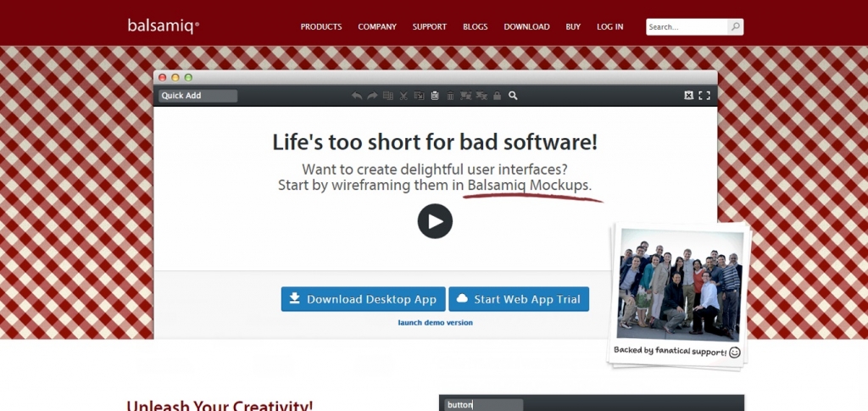Click the LOG IN link
This screenshot has width=868, height=411.
[x=609, y=27]
